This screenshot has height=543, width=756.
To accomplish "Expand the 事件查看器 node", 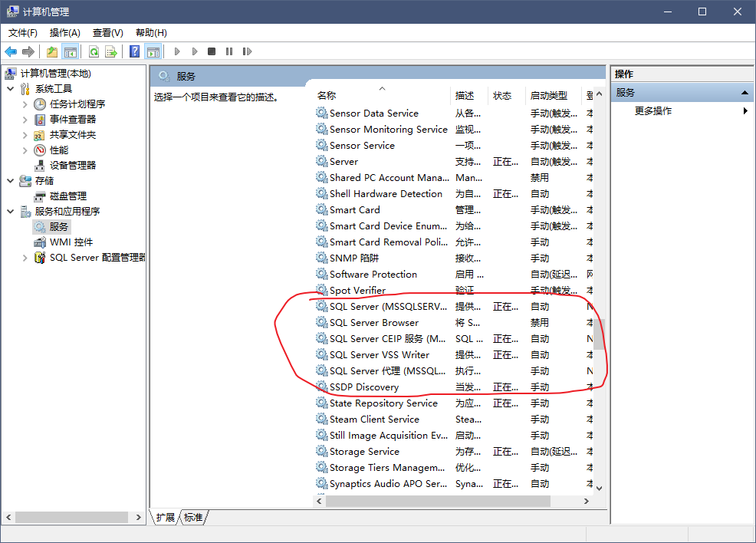I will [x=25, y=120].
